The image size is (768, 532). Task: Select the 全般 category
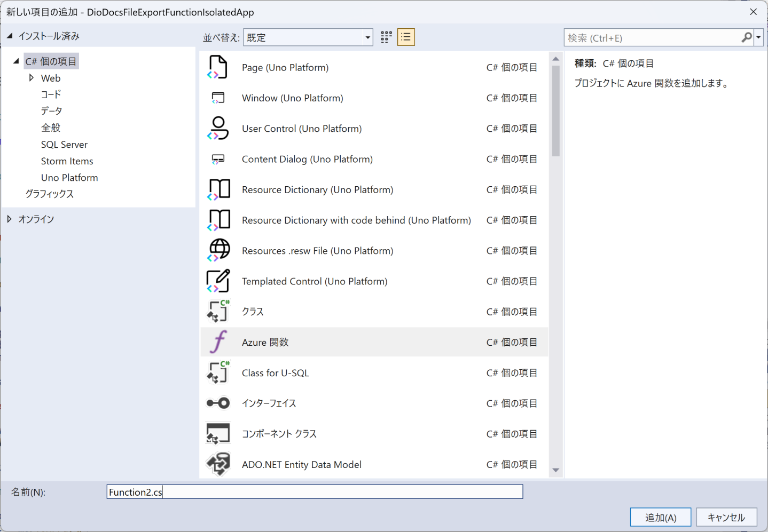[51, 128]
